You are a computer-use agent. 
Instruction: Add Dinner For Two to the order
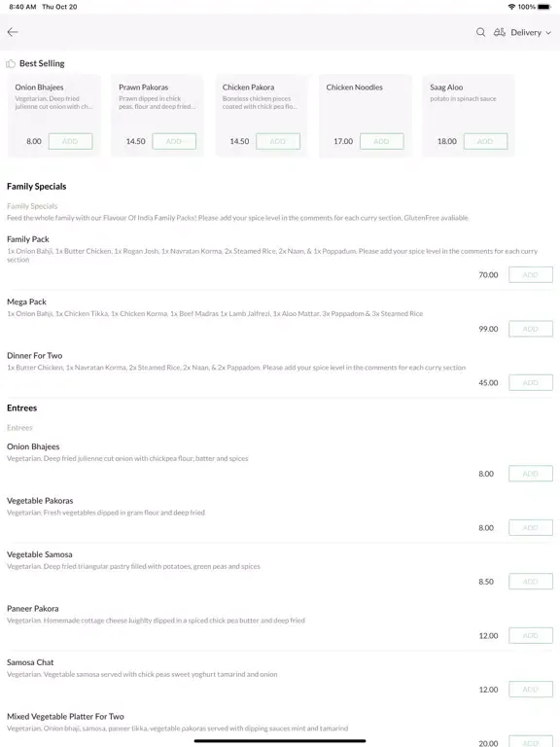531,382
